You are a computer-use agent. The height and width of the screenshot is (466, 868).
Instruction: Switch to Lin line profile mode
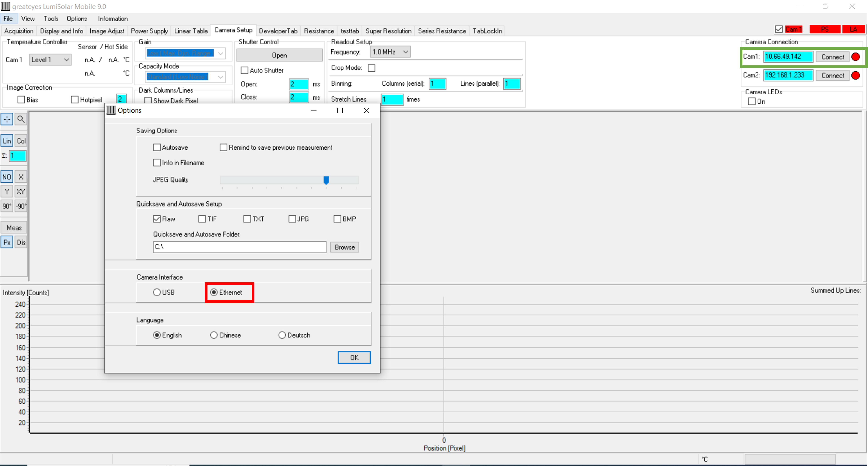click(x=7, y=141)
